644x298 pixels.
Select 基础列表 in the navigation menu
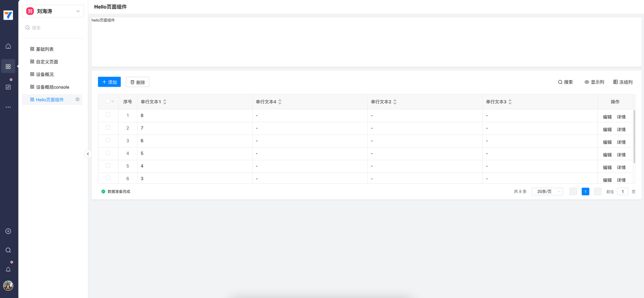[45, 49]
